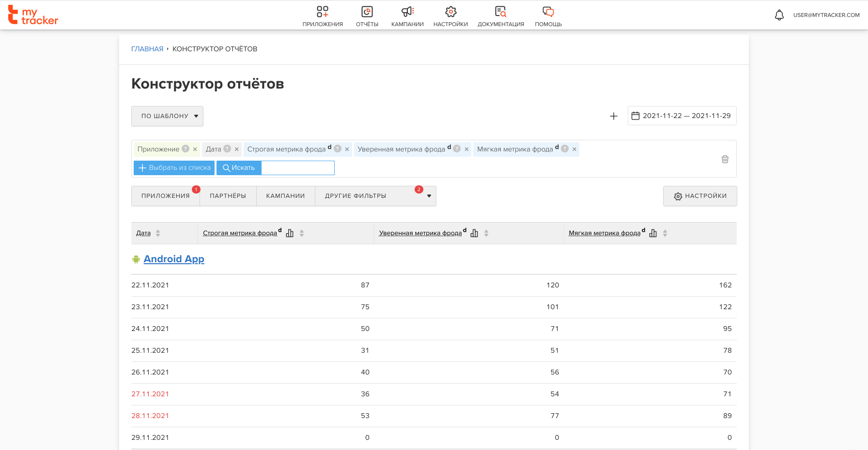Image resolution: width=868 pixels, height=450 pixels.
Task: Remove the Мягкая метрика фрода tag
Action: point(574,150)
